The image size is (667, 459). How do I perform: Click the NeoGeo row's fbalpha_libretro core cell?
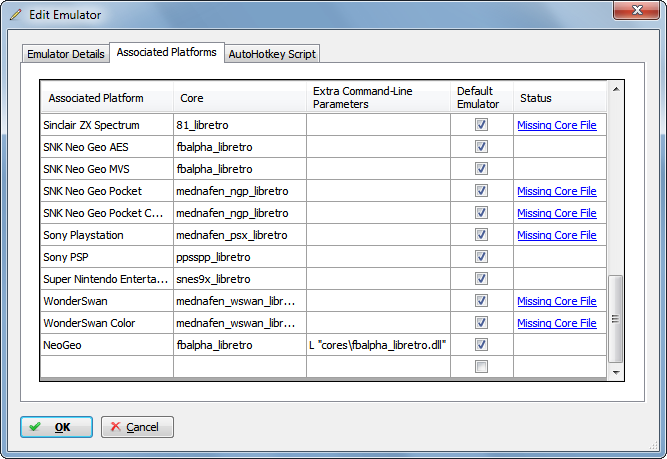click(240, 345)
